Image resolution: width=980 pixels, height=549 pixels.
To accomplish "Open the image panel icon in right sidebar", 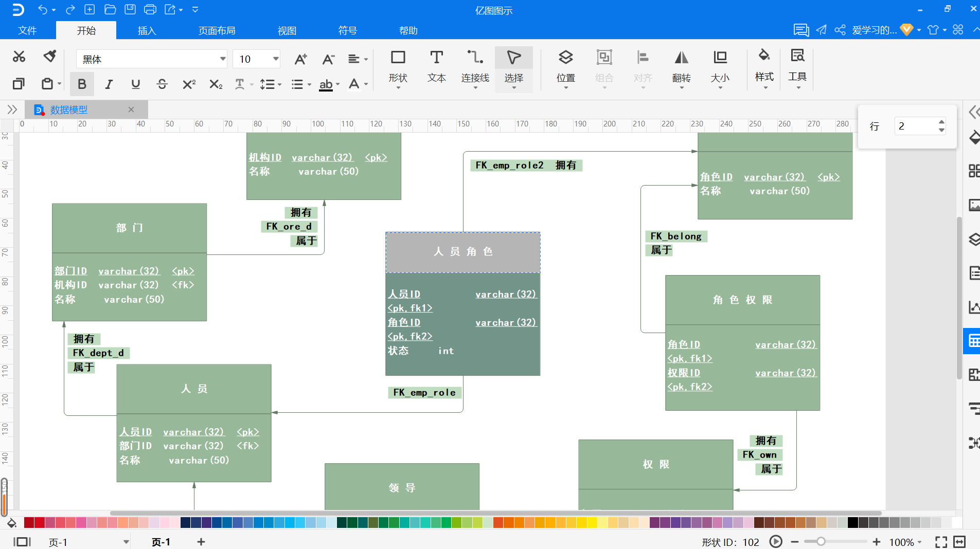I will tap(974, 205).
